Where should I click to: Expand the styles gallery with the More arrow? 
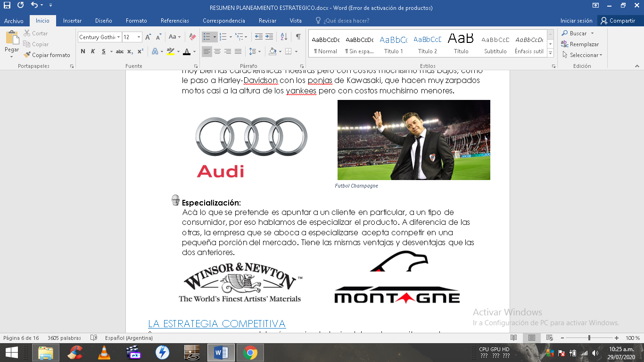[x=550, y=54]
